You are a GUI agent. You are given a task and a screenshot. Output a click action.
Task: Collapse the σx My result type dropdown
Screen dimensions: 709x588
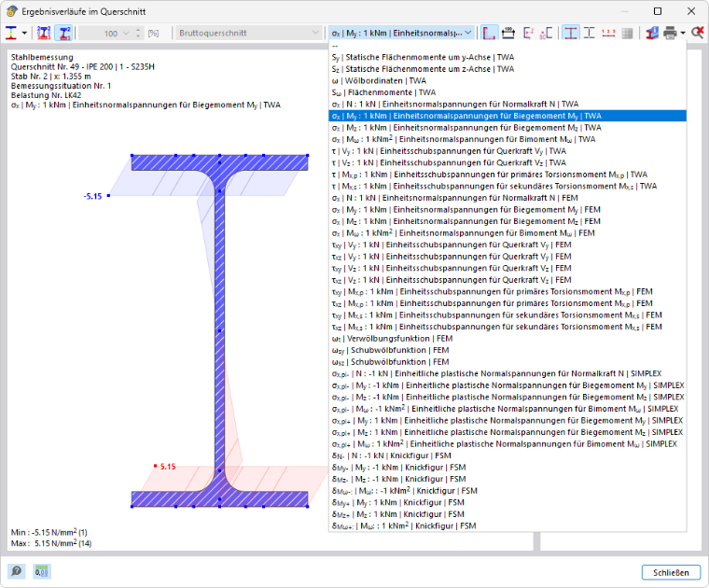(x=402, y=33)
